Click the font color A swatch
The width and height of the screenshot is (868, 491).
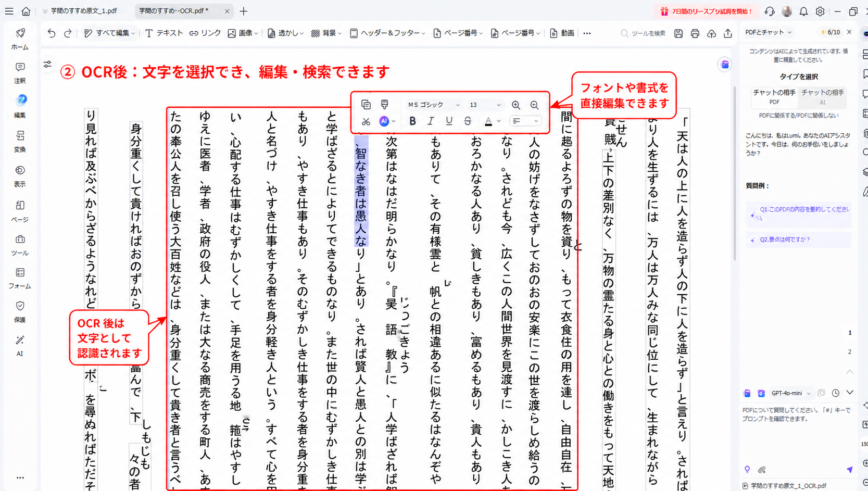click(488, 121)
